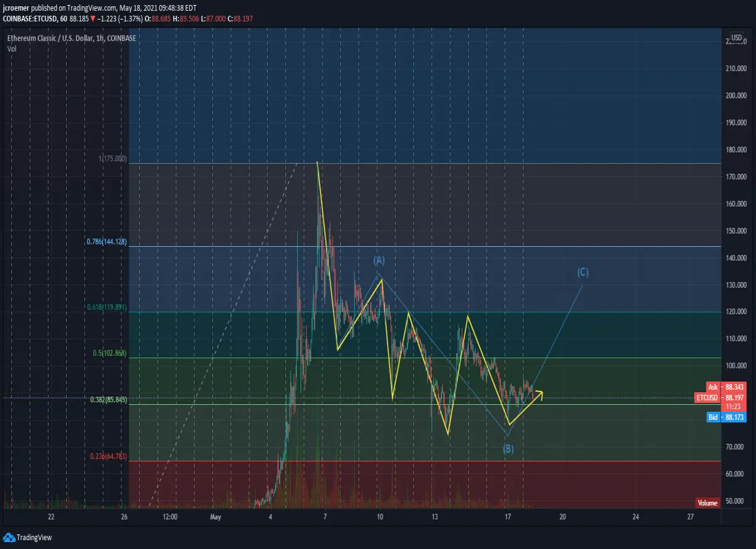Click the Fibonacci 0.382(85.845) label

point(108,400)
